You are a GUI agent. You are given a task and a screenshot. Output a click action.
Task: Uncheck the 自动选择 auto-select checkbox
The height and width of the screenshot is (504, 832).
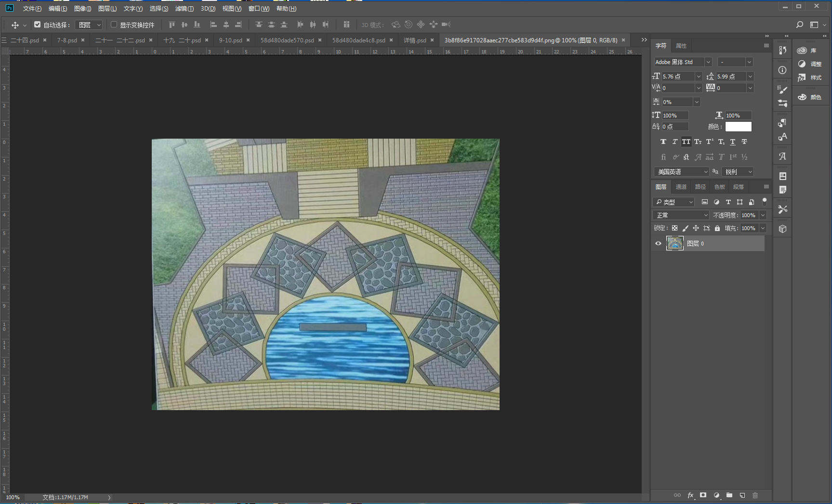pyautogui.click(x=37, y=25)
